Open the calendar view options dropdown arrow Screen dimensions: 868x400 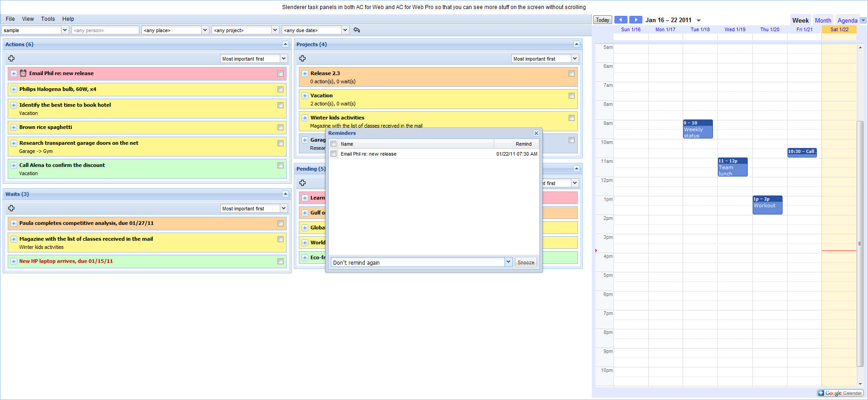[863, 20]
